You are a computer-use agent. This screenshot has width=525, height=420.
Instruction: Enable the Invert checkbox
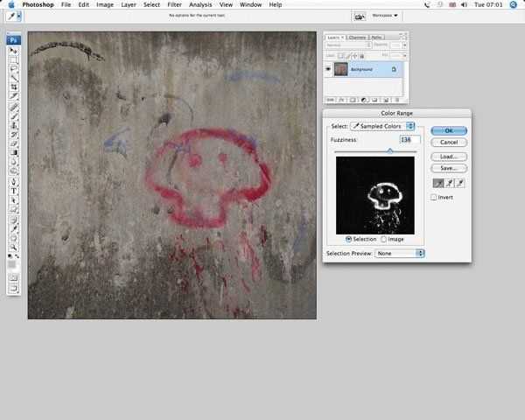click(x=434, y=197)
